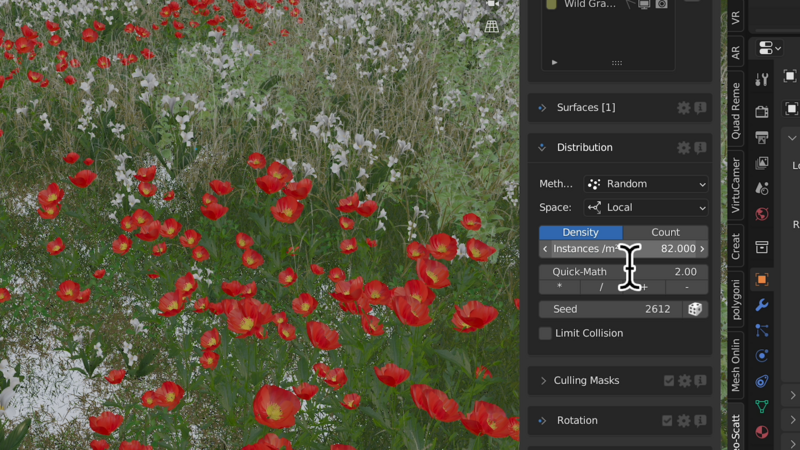This screenshot has width=800, height=450.
Task: Open the properties editor display options dropdown
Action: [x=769, y=48]
